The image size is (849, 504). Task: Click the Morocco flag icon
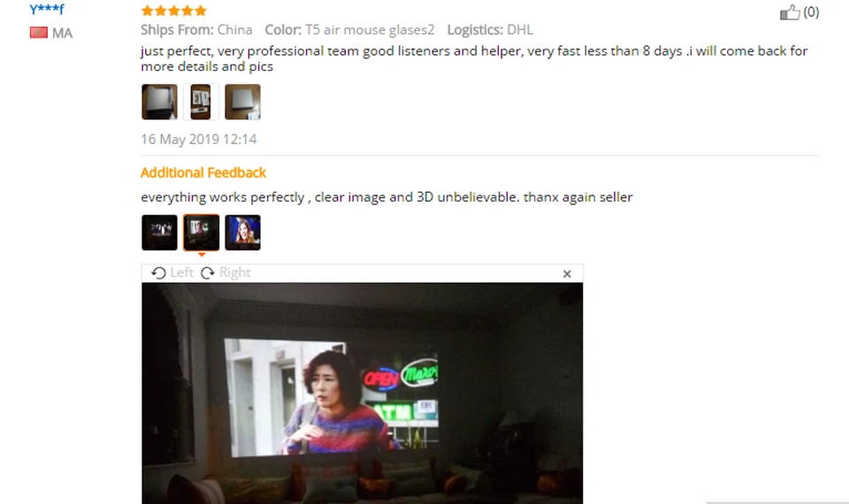coord(38,33)
